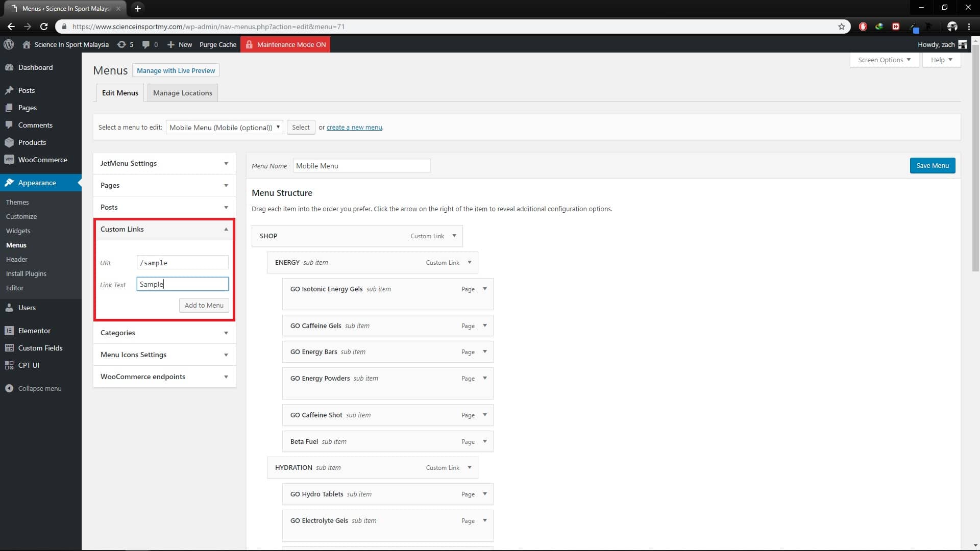The image size is (980, 551).
Task: Click the Maintenance Mode lock icon
Action: (x=249, y=44)
